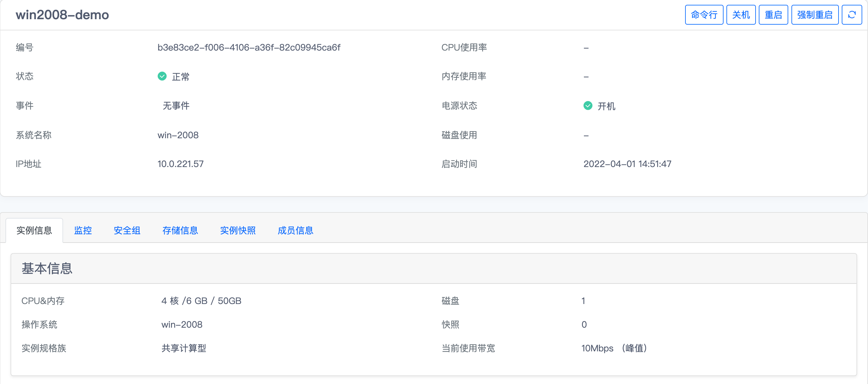Screen dimensions: 868x384
Task: Click the win2008-demo instance title
Action: point(62,15)
